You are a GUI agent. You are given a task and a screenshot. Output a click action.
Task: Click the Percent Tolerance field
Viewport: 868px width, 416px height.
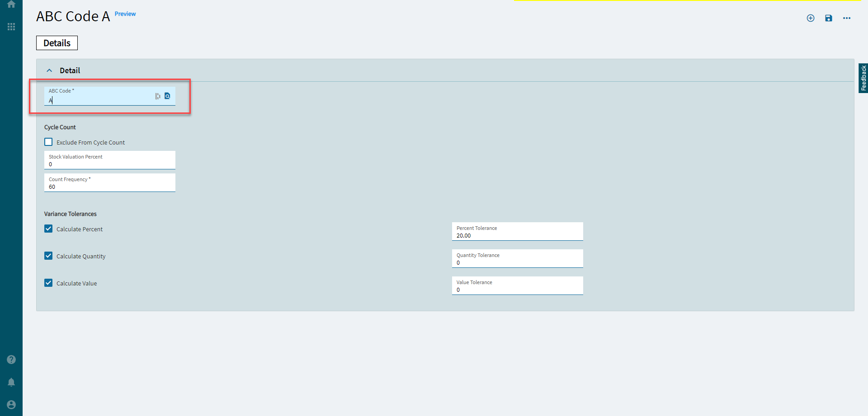[x=518, y=231]
